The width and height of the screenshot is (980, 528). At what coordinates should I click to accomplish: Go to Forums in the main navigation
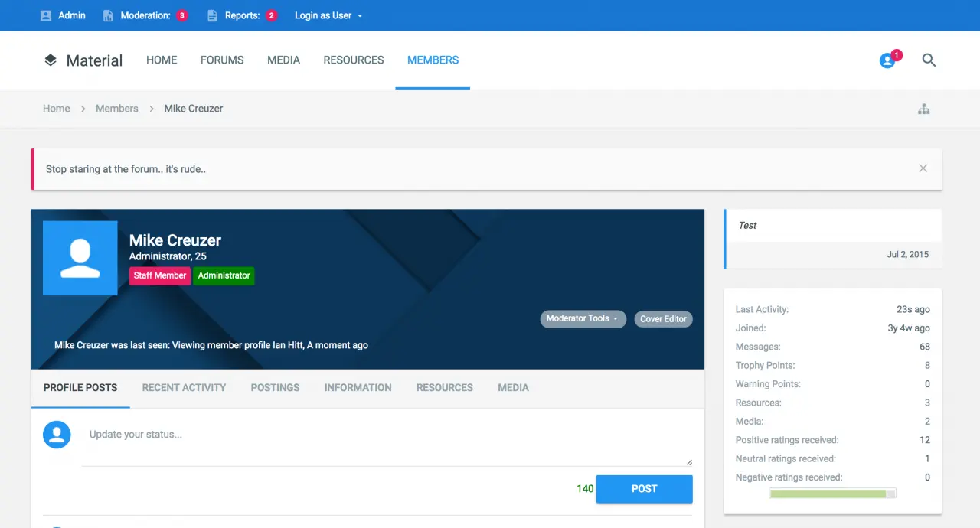(x=222, y=60)
